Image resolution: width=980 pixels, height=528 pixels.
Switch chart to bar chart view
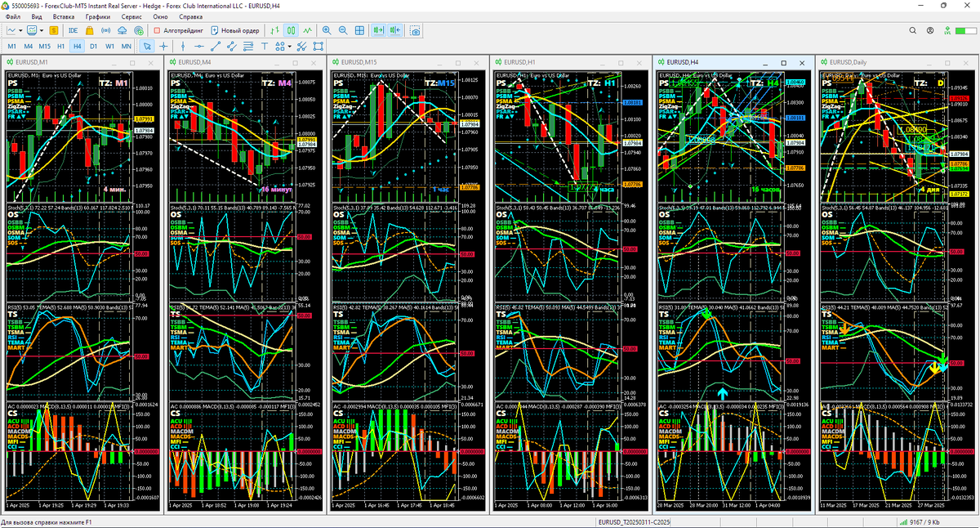(x=275, y=30)
